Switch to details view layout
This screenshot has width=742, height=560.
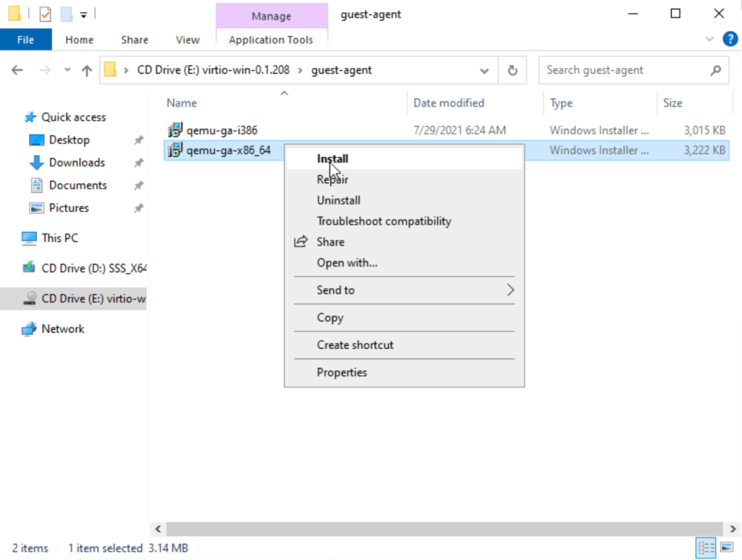[x=706, y=548]
